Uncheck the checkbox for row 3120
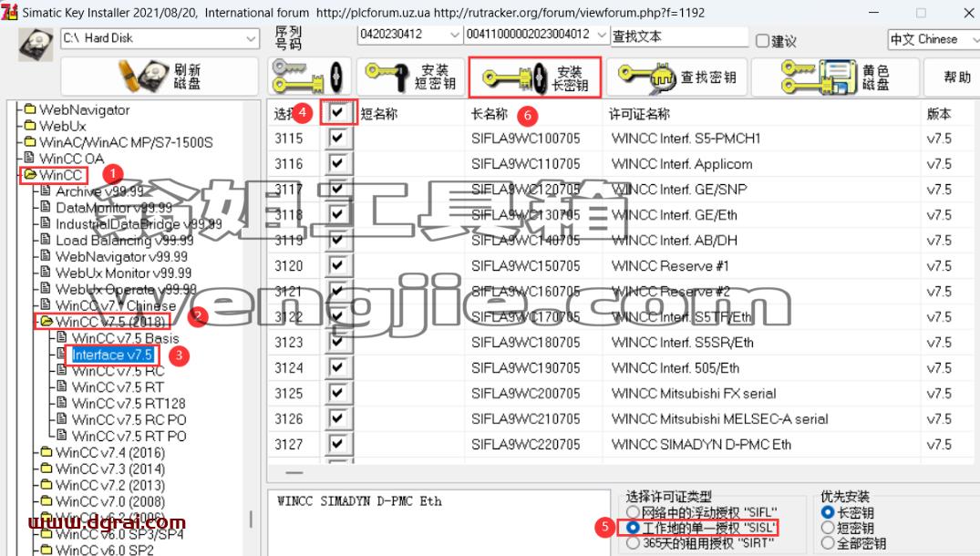Image resolution: width=980 pixels, height=556 pixels. (x=337, y=265)
